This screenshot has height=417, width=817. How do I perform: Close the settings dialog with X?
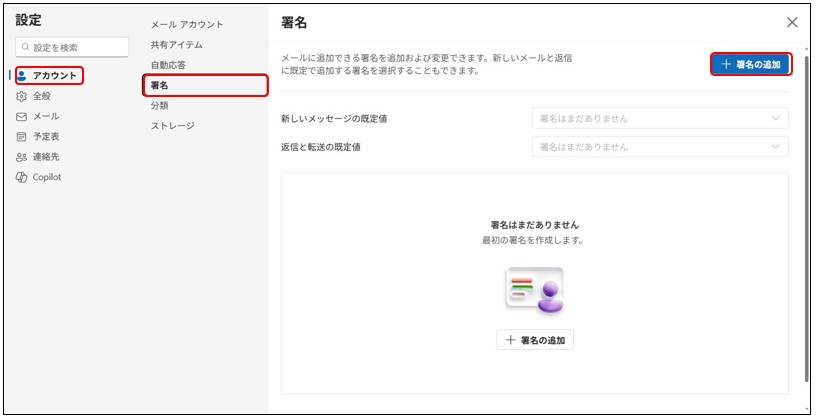792,22
